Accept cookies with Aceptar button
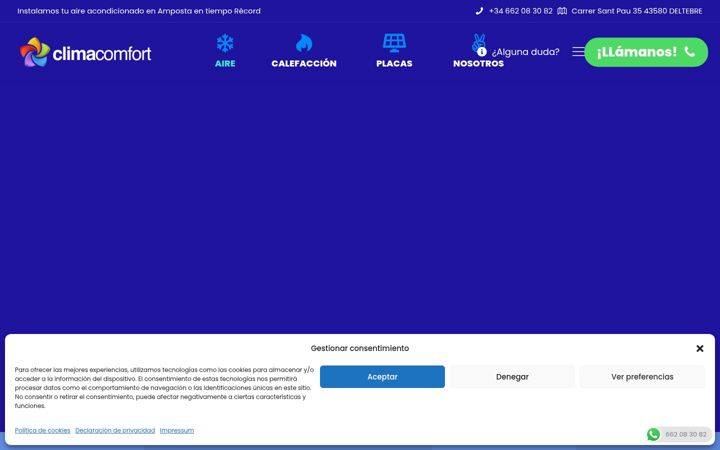 382,377
